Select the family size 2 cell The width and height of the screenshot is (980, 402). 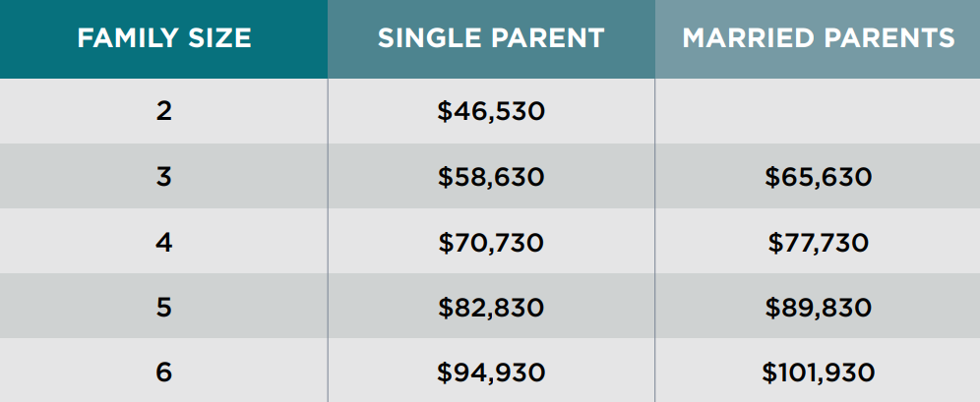tap(163, 111)
